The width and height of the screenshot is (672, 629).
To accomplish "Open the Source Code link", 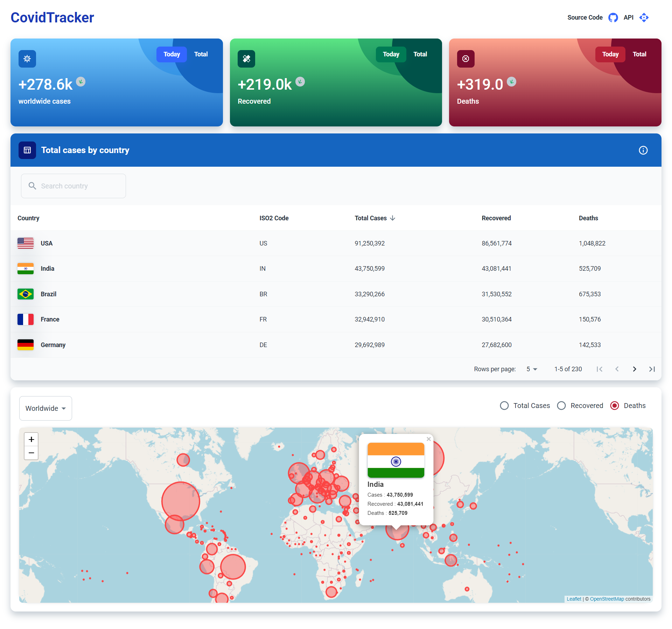I will (585, 18).
